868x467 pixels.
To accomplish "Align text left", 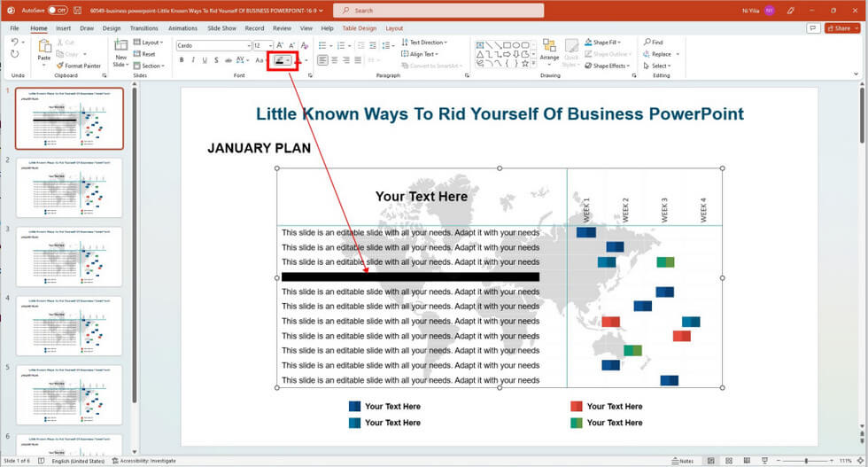I will click(x=322, y=60).
